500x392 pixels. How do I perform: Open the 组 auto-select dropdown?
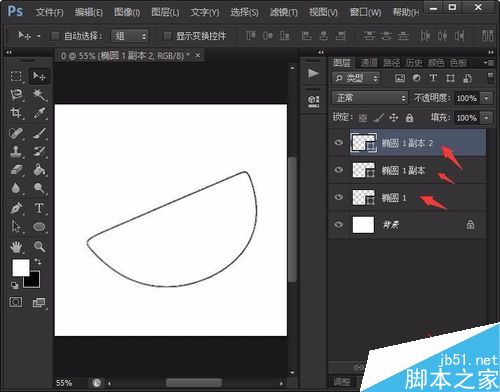point(130,36)
